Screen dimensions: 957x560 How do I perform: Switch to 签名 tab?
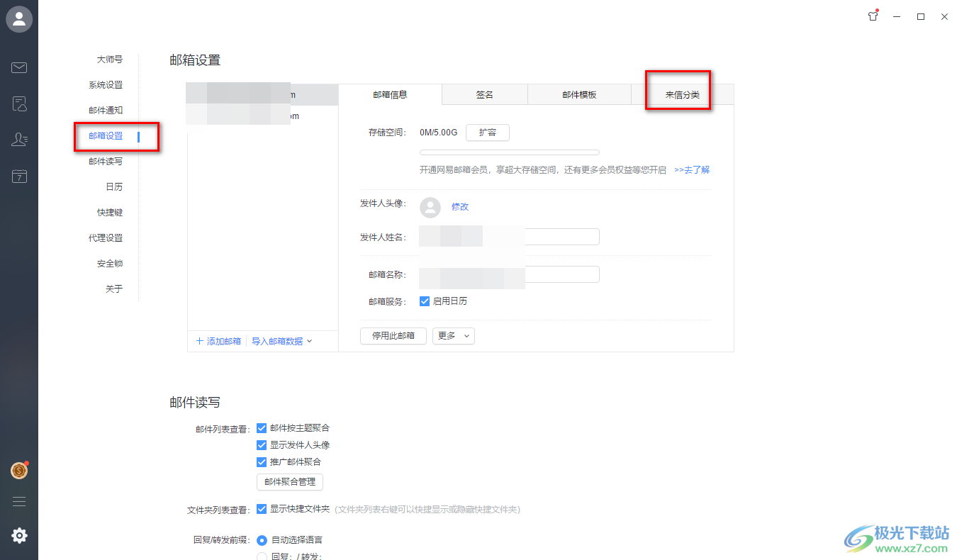485,94
